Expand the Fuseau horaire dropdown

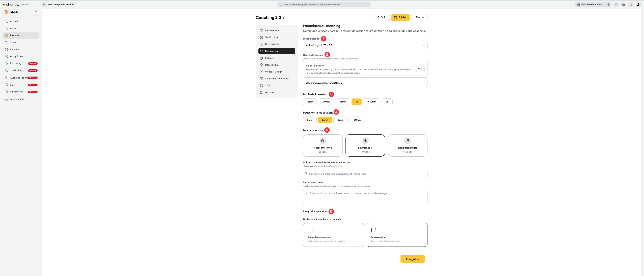click(365, 45)
